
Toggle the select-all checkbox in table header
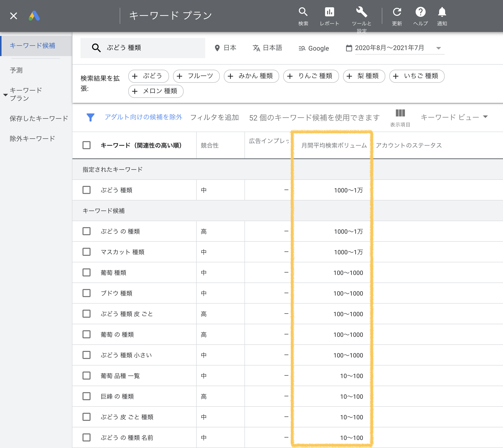(87, 145)
